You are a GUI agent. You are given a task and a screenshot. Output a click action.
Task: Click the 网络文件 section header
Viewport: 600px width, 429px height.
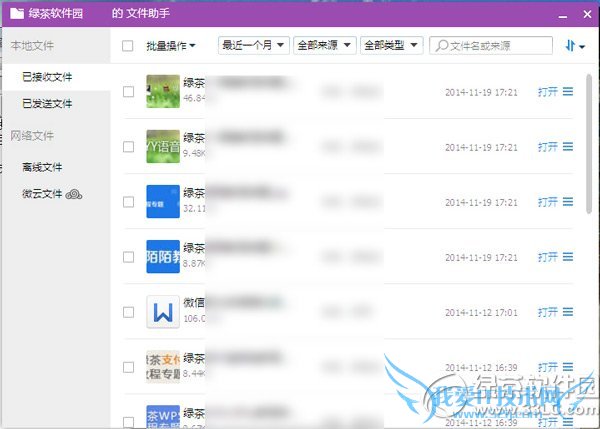click(x=32, y=135)
